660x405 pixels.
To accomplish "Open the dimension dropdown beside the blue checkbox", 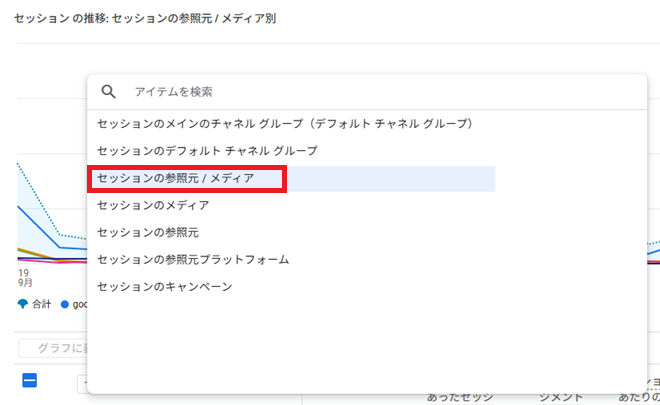I will coord(82,382).
